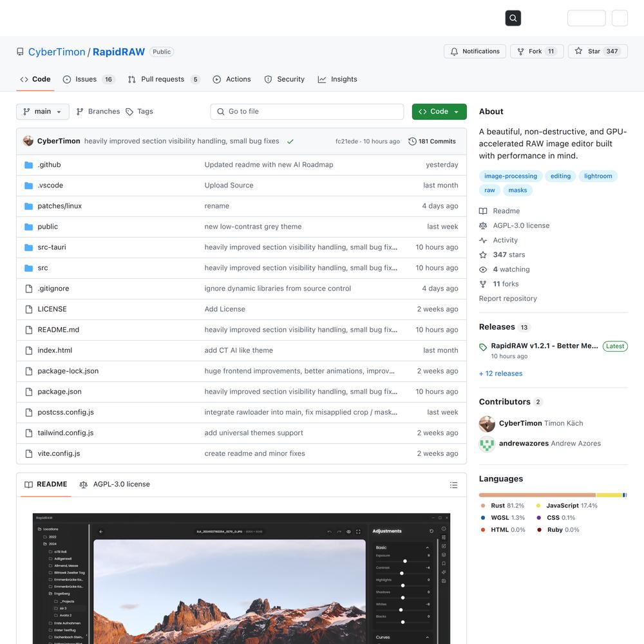644x644 pixels.
Task: Open package-lock.json file
Action: tap(68, 372)
